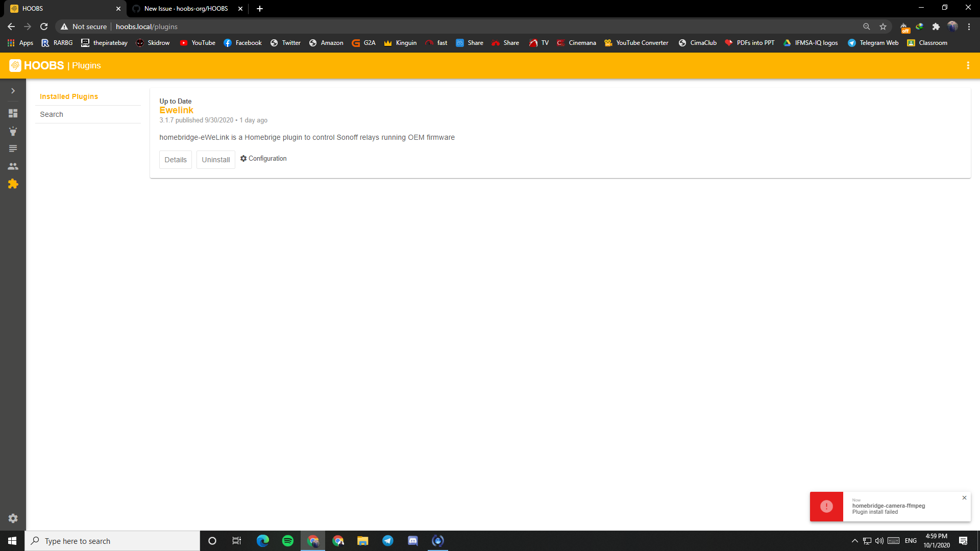The width and height of the screenshot is (980, 551).
Task: Open the Users section in sidebar
Action: (13, 166)
